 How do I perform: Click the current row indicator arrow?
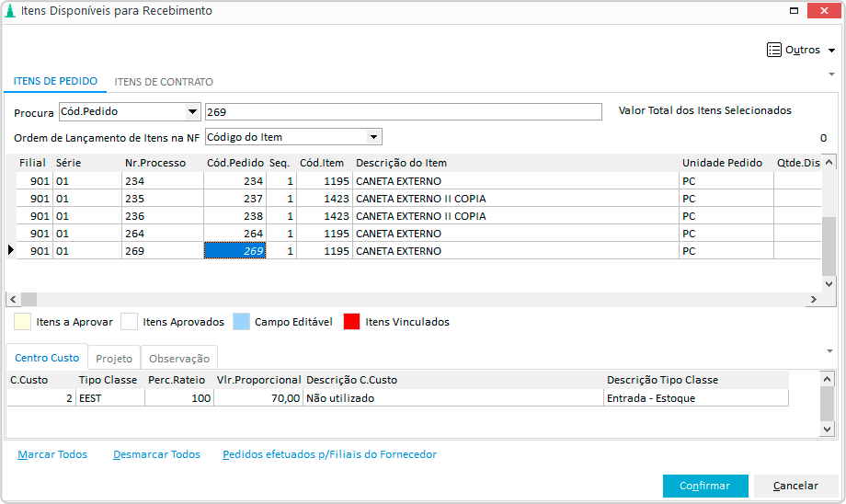11,250
